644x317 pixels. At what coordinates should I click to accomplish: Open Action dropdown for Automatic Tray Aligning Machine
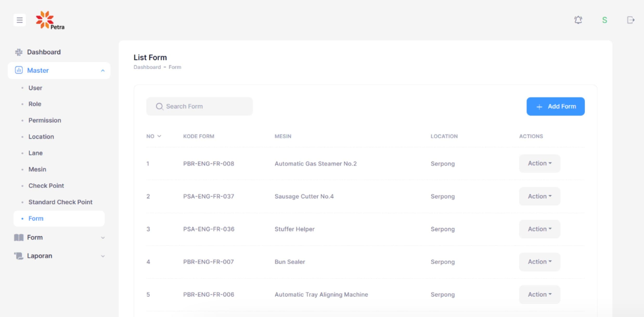pos(539,294)
